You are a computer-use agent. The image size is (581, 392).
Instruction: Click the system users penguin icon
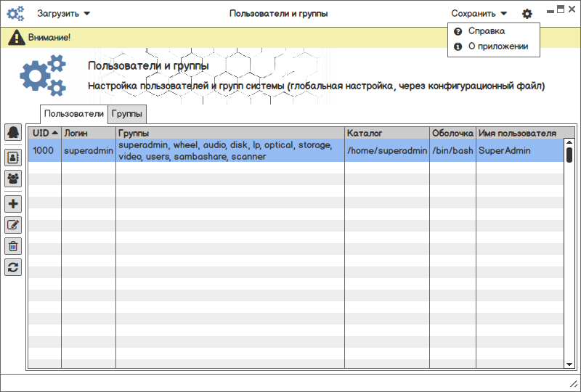[x=13, y=132]
